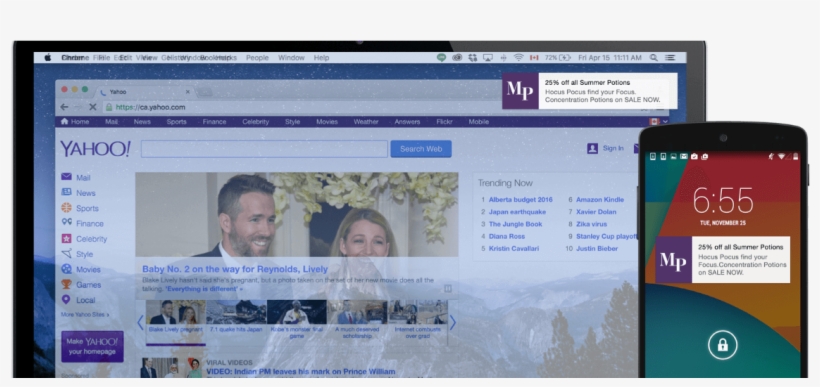Click the Mp logo on desktop notification
The width and height of the screenshot is (820, 387).
[x=520, y=90]
